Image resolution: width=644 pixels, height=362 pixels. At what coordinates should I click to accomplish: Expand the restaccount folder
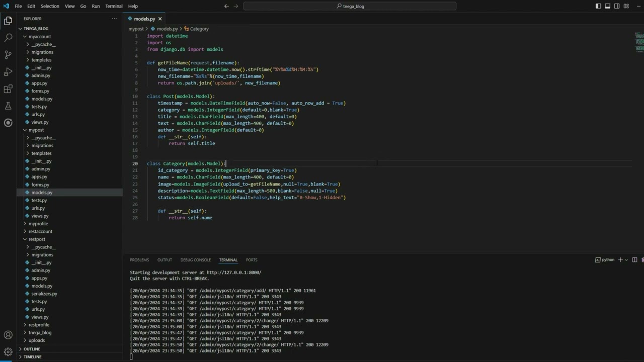click(x=69, y=231)
